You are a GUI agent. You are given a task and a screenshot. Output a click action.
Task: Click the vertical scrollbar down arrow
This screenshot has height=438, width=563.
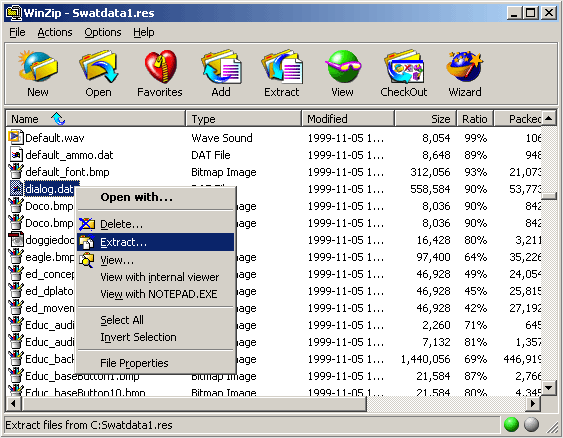pos(549,387)
